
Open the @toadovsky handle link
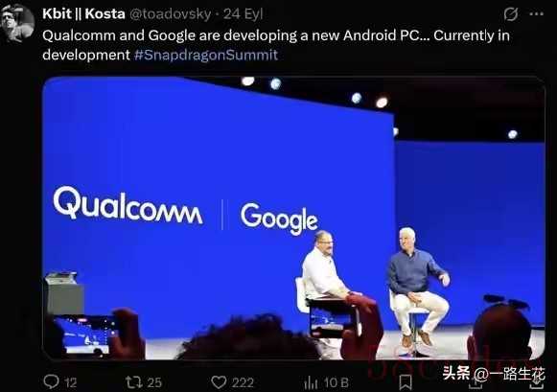170,14
